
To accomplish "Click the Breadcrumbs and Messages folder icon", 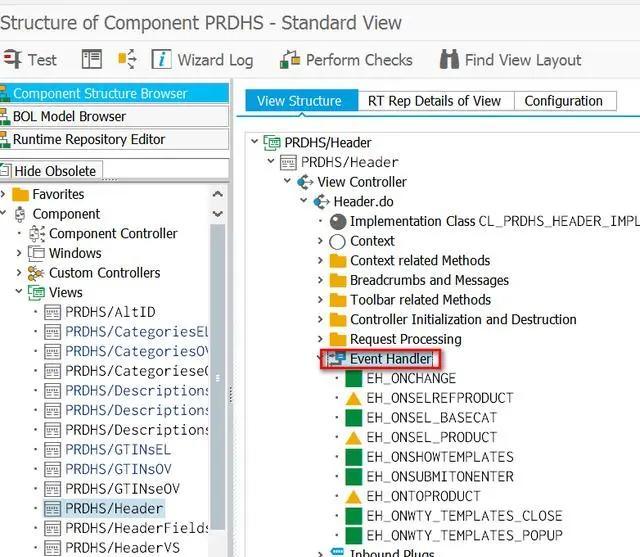I will (338, 280).
